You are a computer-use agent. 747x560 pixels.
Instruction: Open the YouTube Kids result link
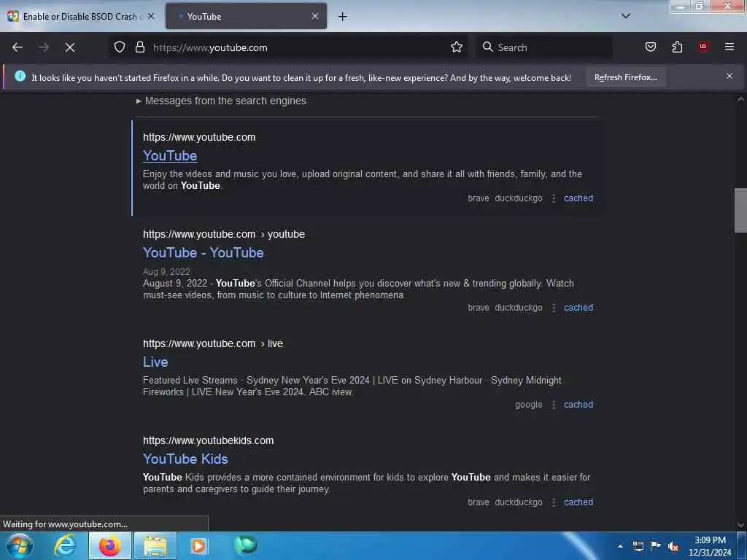click(x=185, y=459)
